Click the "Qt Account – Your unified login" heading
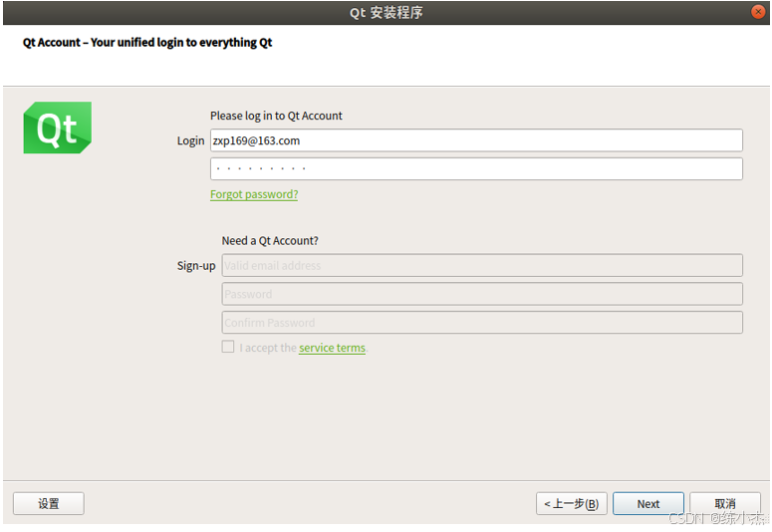The height and width of the screenshot is (532, 772). (147, 43)
